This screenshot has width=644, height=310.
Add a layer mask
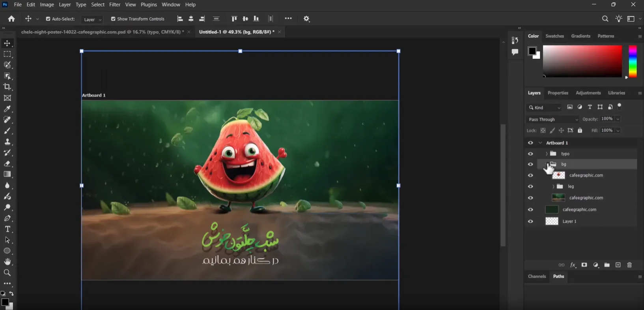click(584, 265)
